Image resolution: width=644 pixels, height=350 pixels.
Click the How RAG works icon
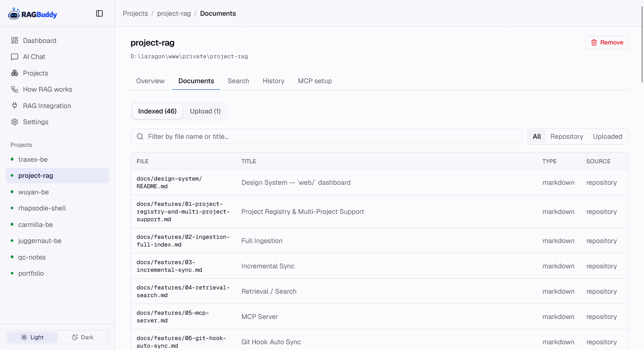tap(15, 89)
